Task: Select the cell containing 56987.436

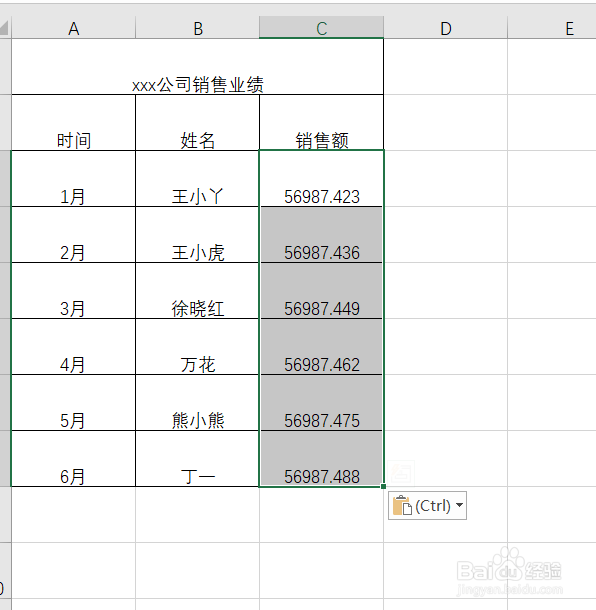Action: (x=321, y=235)
